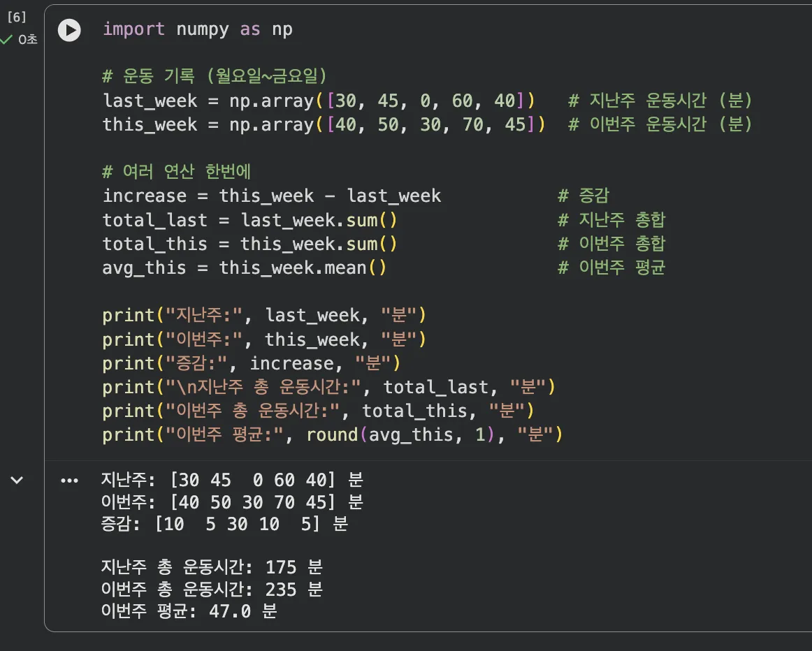812x651 pixels.
Task: Click the last_week np.array definition line
Action: (318, 101)
